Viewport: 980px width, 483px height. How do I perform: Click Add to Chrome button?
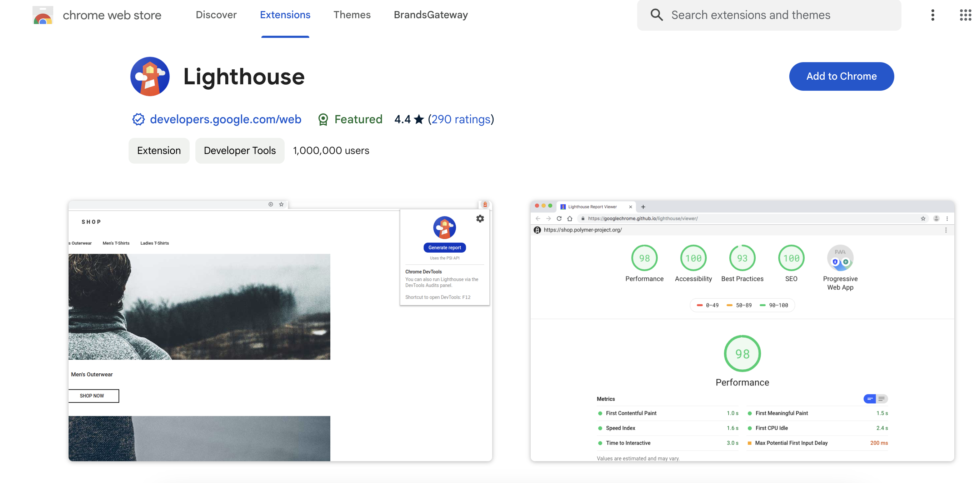[x=842, y=76]
